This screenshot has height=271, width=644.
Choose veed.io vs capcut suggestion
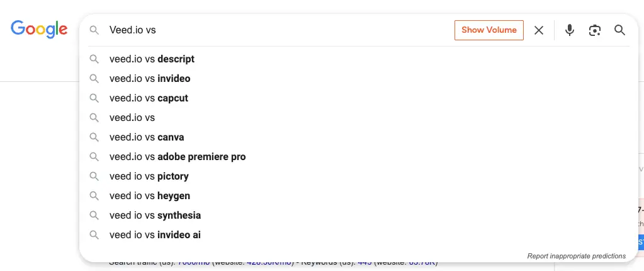click(x=359, y=98)
